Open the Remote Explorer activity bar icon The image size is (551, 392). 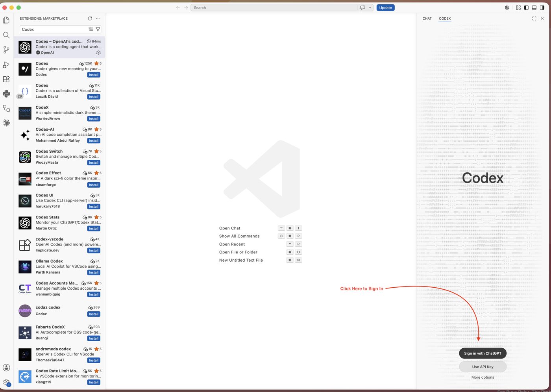[6, 108]
